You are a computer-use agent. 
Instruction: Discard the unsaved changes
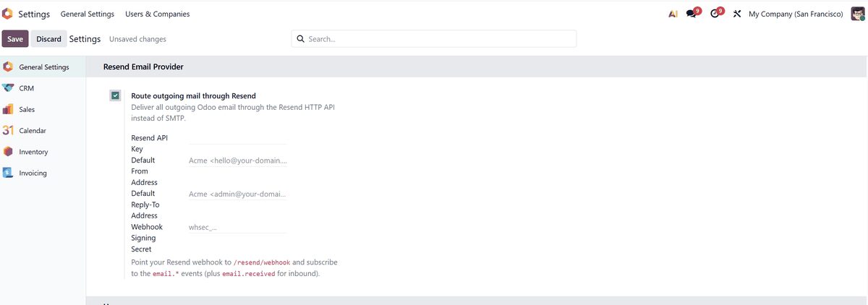[x=48, y=39]
